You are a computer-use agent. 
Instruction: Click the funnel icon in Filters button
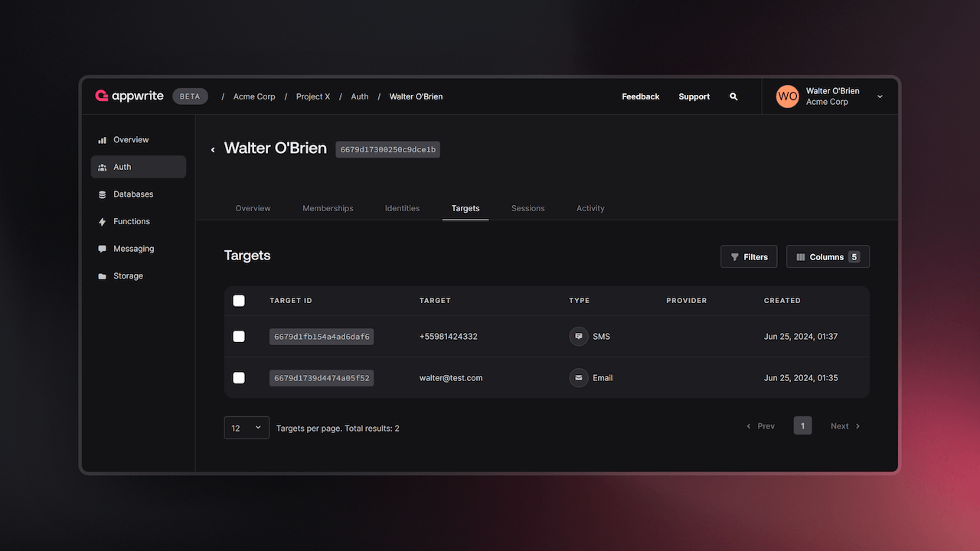click(x=735, y=257)
